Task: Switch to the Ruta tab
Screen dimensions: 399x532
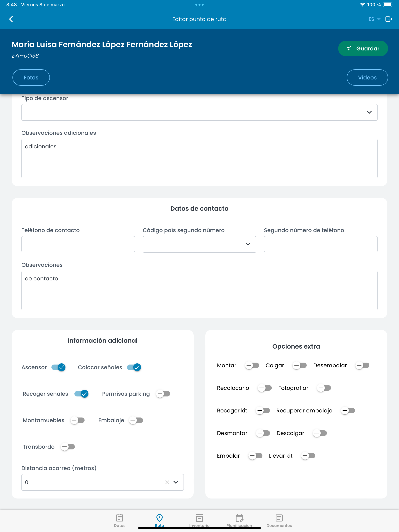Action: click(160, 521)
